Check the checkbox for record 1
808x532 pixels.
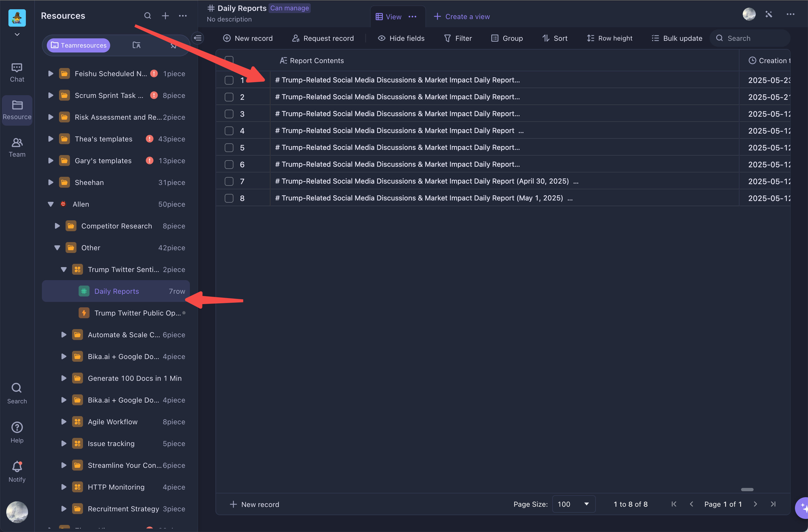coord(229,80)
